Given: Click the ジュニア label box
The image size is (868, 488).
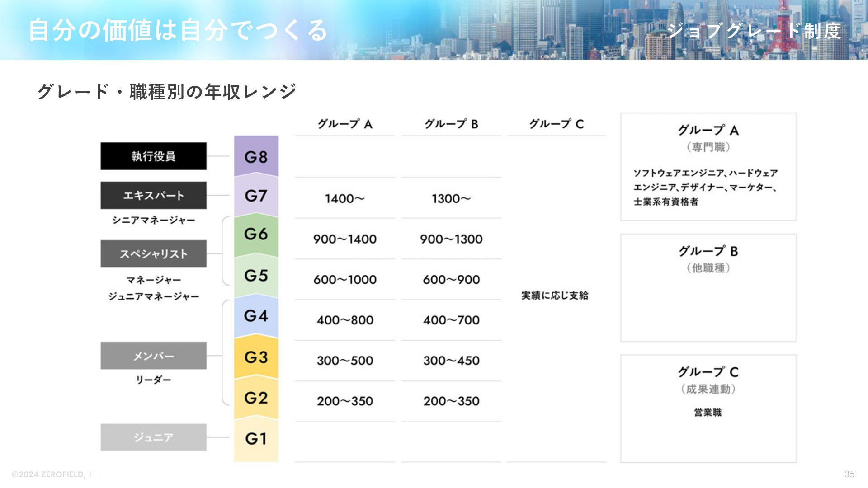Looking at the screenshot, I should coord(153,437).
